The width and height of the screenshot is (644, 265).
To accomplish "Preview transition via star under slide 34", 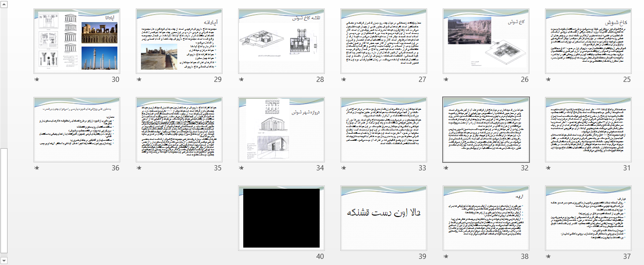I will tap(241, 168).
